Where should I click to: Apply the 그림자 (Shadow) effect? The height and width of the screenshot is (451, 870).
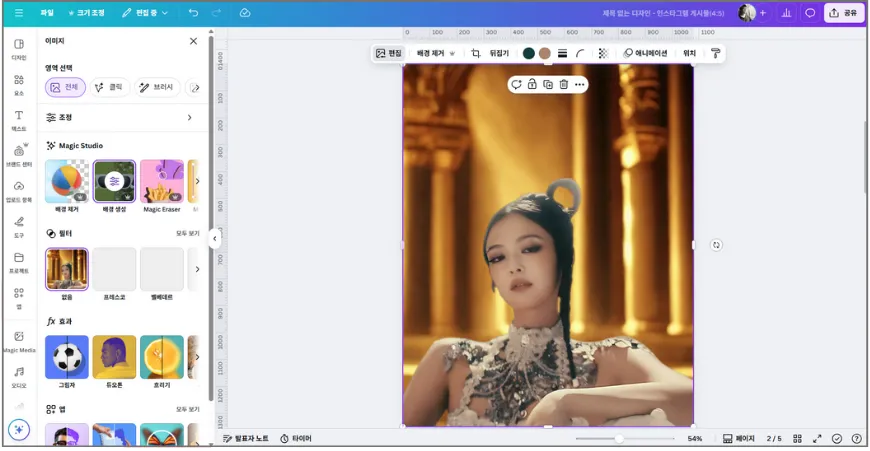pos(67,357)
